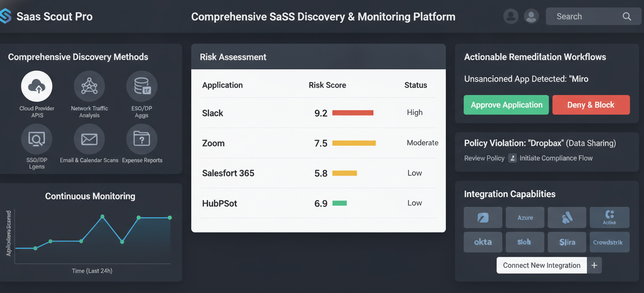Viewport: 644px width, 293px height.
Task: Open the Slob integration tile
Action: 525,242
